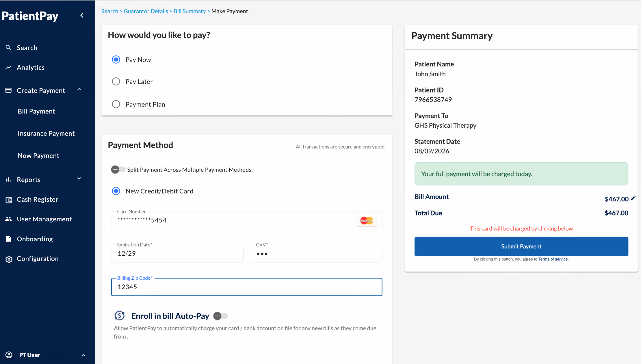This screenshot has height=364, width=643.
Task: Click the Cash Register icon
Action: pos(9,200)
